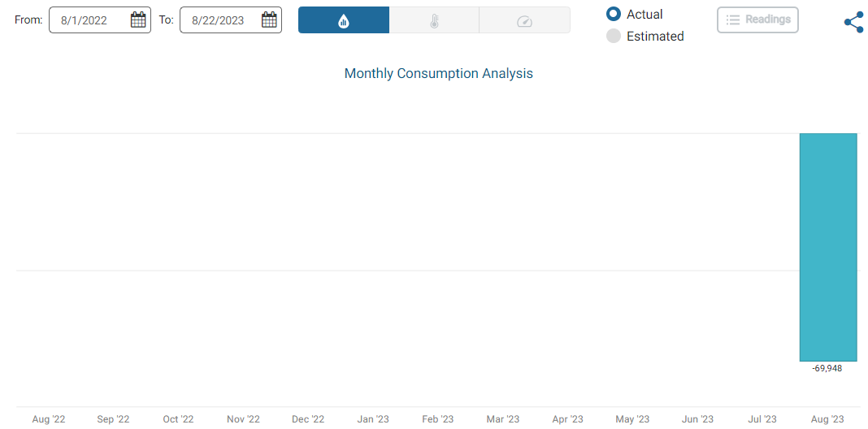The image size is (868, 429).
Task: Click the -69,948 value label
Action: pos(827,368)
